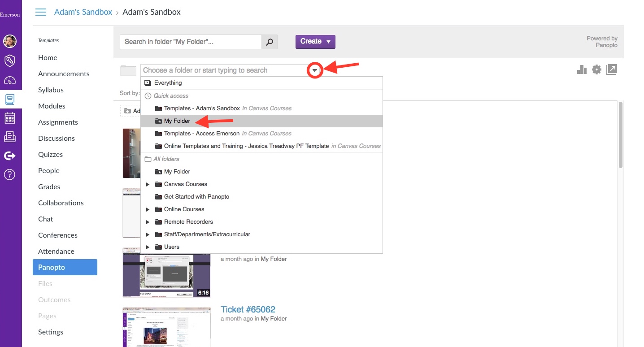Select My Folder under All folders
The image size is (644, 347).
261,172
